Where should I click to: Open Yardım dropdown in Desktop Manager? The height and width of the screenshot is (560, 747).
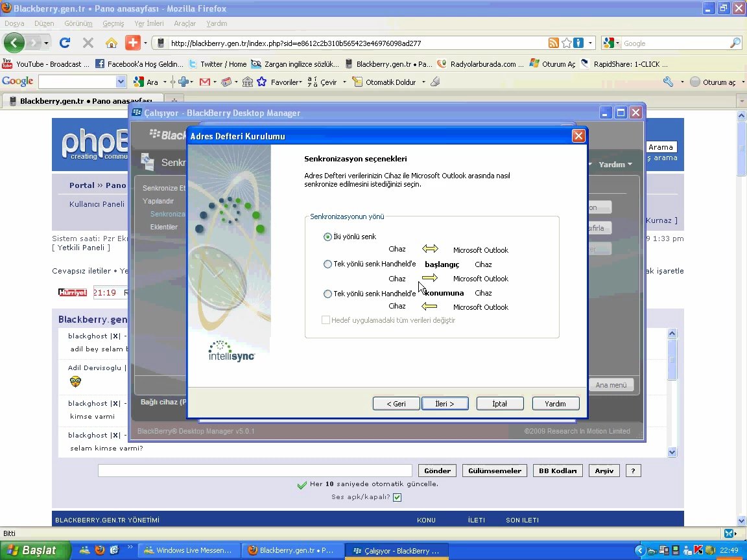pyautogui.click(x=615, y=164)
